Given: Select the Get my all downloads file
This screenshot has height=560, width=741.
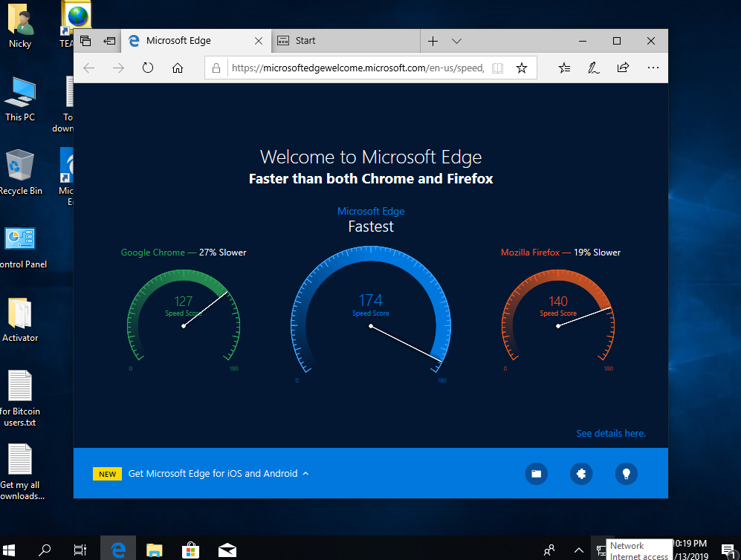Looking at the screenshot, I should pos(22,472).
